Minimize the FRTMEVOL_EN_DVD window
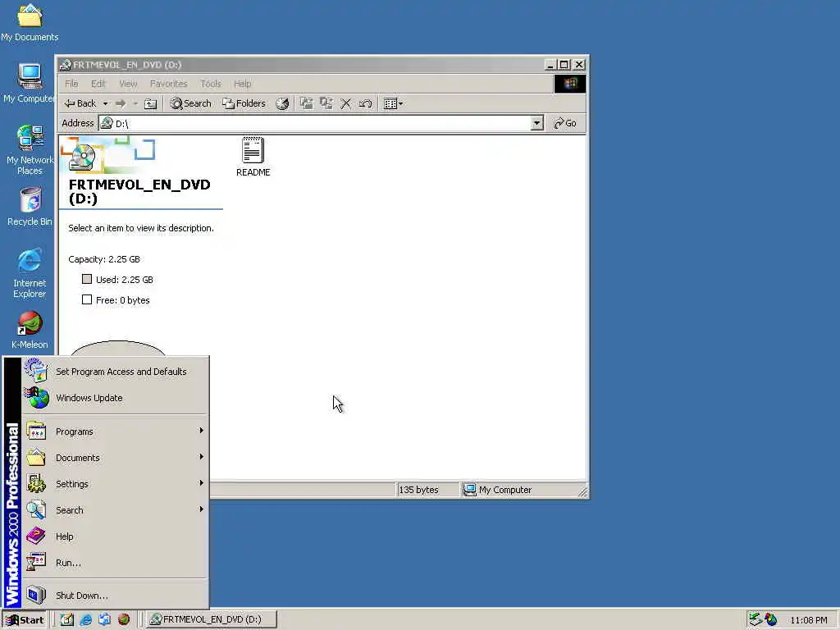Viewport: 840px width, 630px height. 550,65
